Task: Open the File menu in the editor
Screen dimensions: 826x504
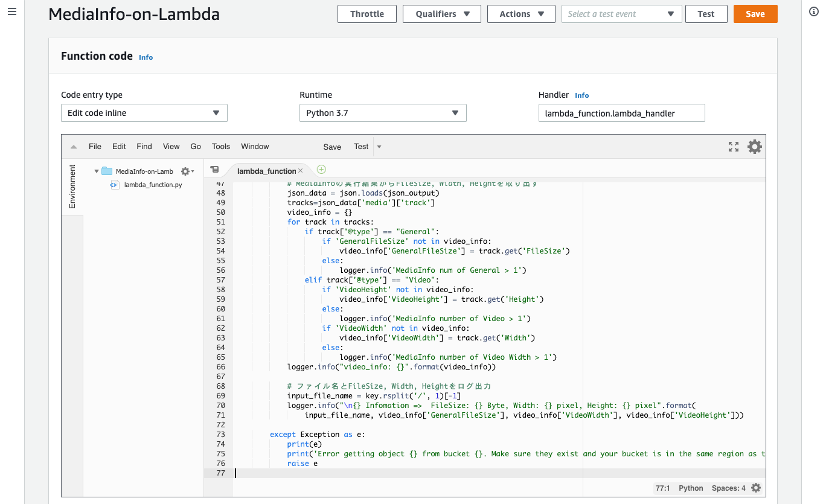Action: (95, 146)
